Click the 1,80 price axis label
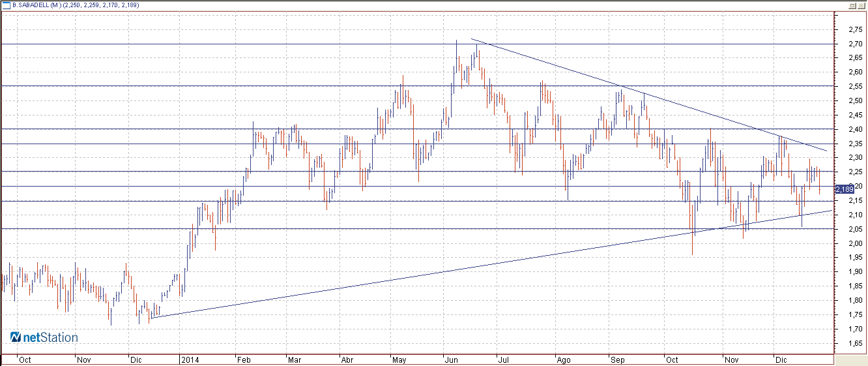The width and height of the screenshot is (868, 366). [856, 300]
